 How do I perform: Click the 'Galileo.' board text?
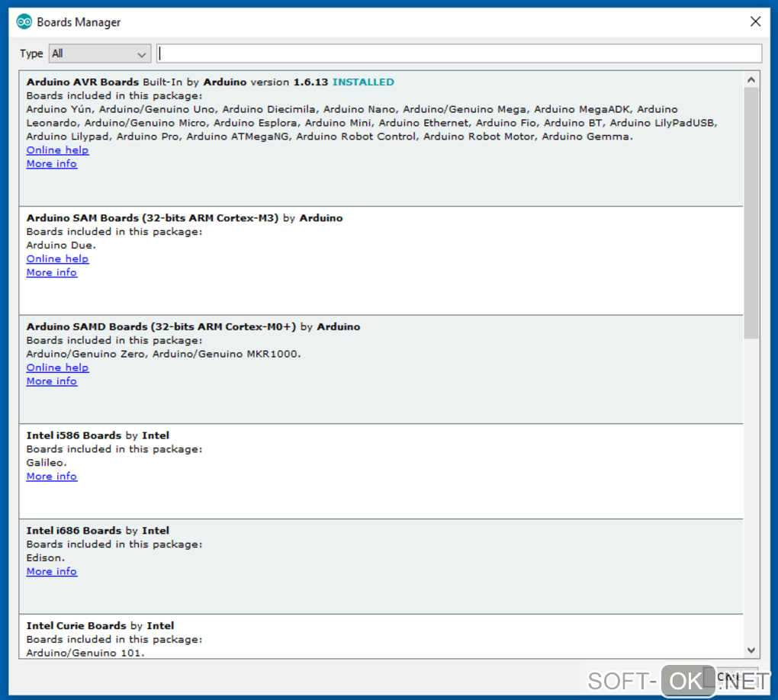[46, 462]
